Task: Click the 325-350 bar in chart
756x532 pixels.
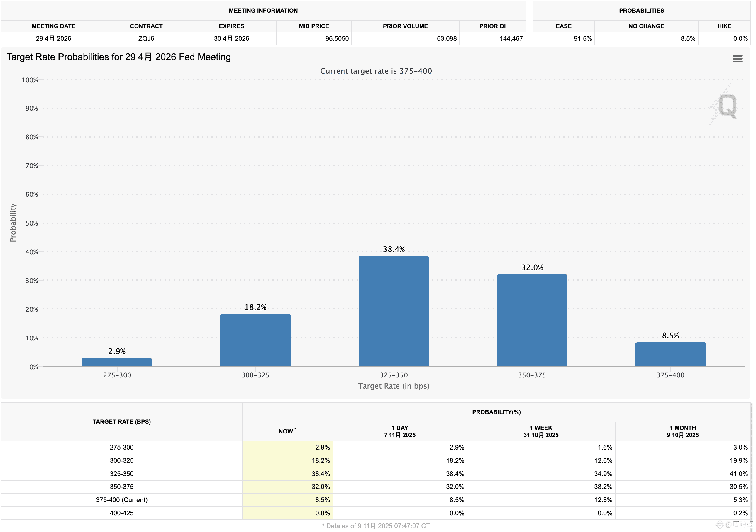Action: coord(394,311)
